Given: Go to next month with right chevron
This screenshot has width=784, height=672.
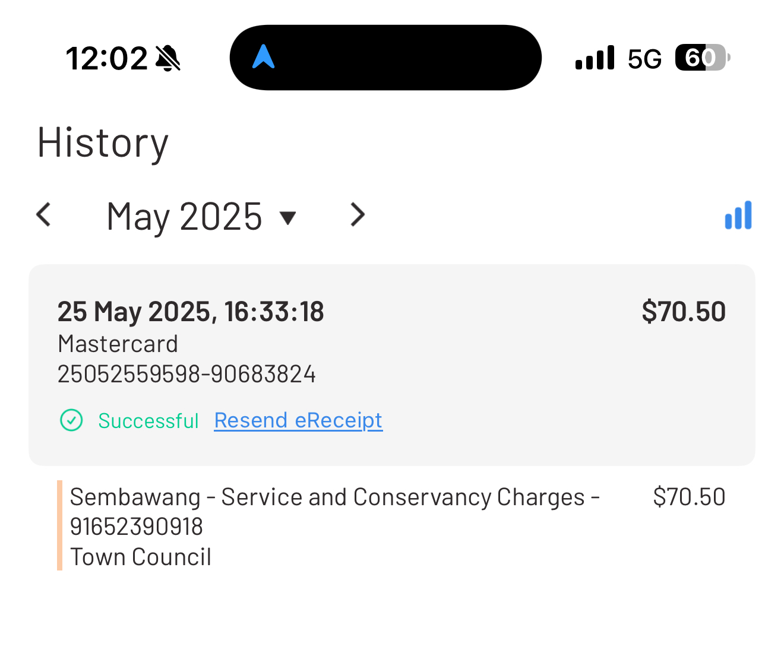Looking at the screenshot, I should tap(357, 215).
